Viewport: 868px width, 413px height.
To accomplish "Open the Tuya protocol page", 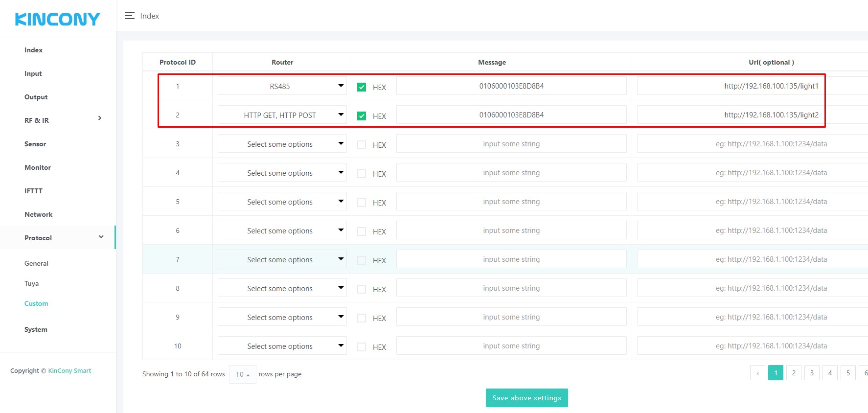I will click(x=32, y=283).
